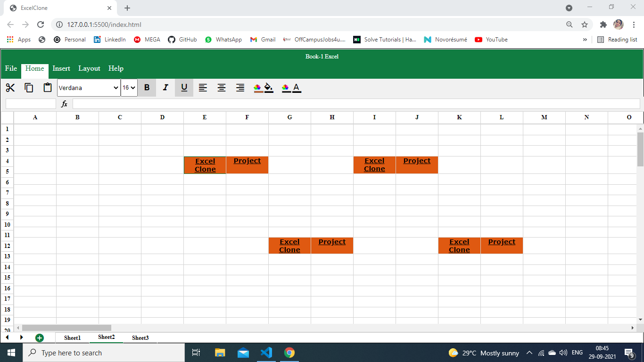Switch to Sheet2 tab

(x=107, y=337)
